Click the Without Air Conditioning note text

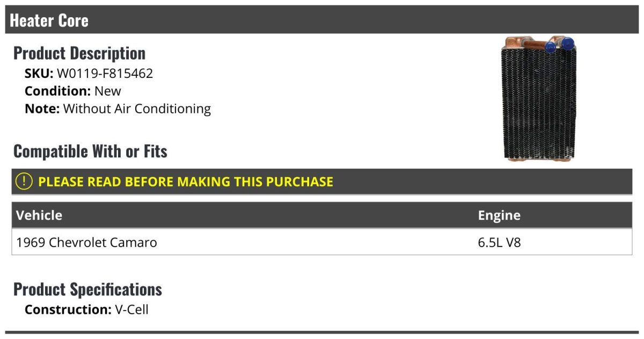(137, 109)
